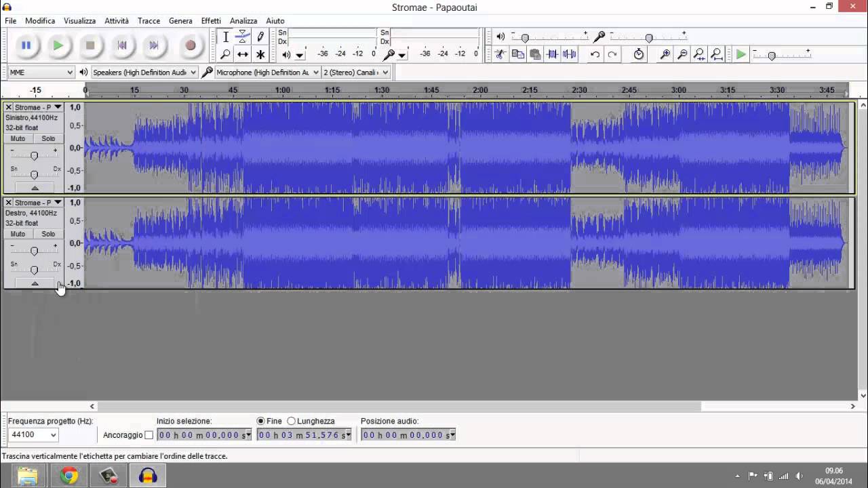
Task: Open the output meter speaker dropdown
Action: (300, 55)
